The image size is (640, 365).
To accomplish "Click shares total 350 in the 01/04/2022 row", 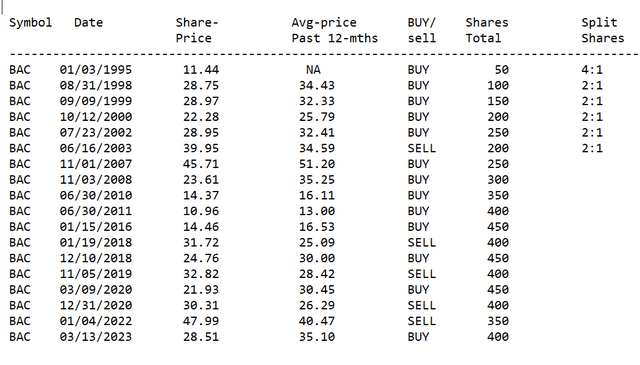I will [x=498, y=321].
